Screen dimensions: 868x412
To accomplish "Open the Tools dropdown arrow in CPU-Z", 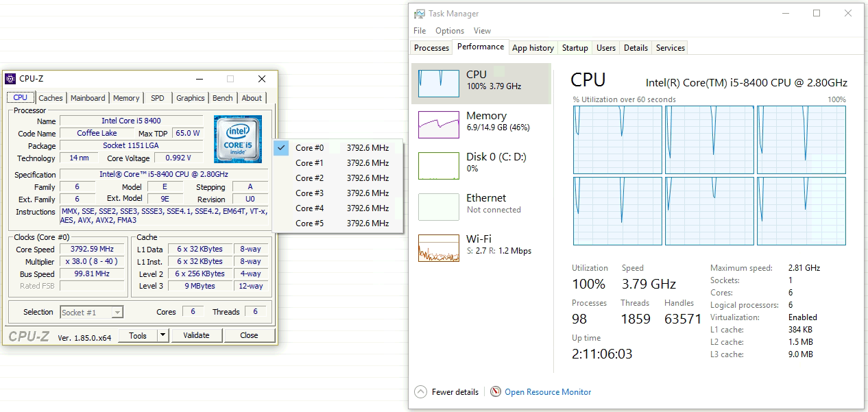I will 162,335.
